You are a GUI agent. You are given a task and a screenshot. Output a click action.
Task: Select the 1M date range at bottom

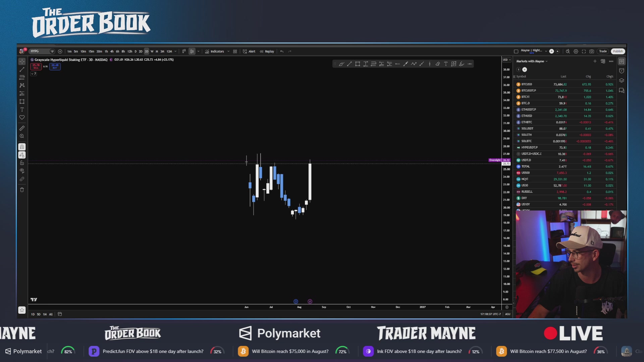click(x=45, y=314)
